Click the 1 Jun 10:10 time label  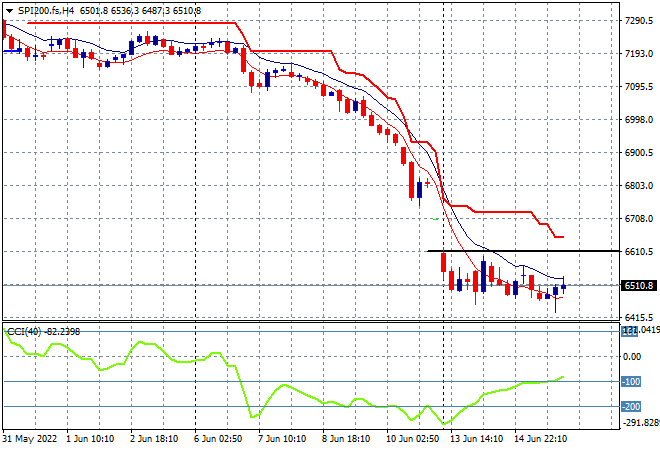tap(90, 439)
